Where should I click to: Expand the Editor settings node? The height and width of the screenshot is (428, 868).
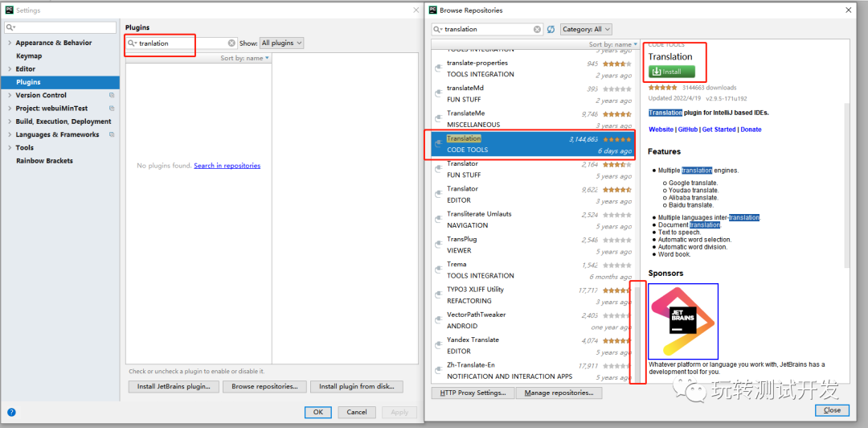[10, 68]
